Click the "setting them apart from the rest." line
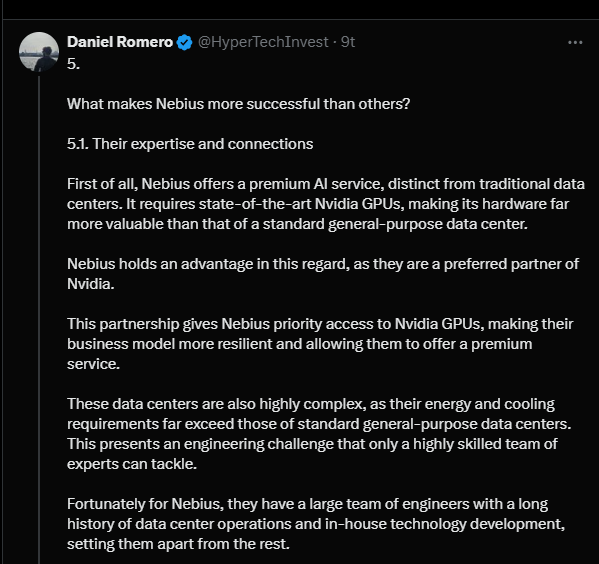Image resolution: width=599 pixels, height=564 pixels. click(178, 544)
